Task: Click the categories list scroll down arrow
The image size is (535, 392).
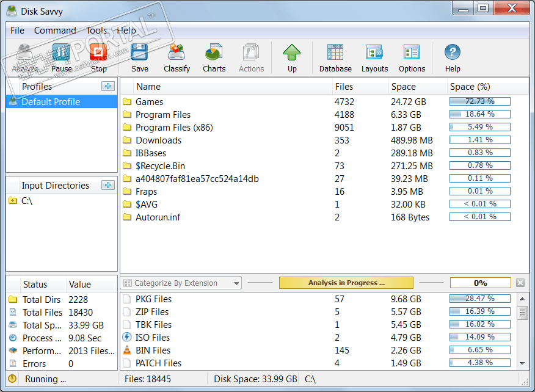Action: [522, 363]
